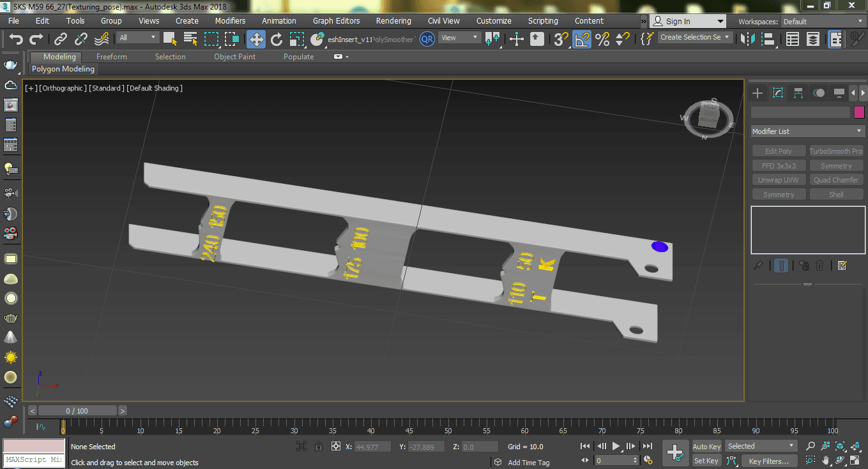This screenshot has height=469, width=868.
Task: Select the Move tool in toolbar
Action: 255,40
